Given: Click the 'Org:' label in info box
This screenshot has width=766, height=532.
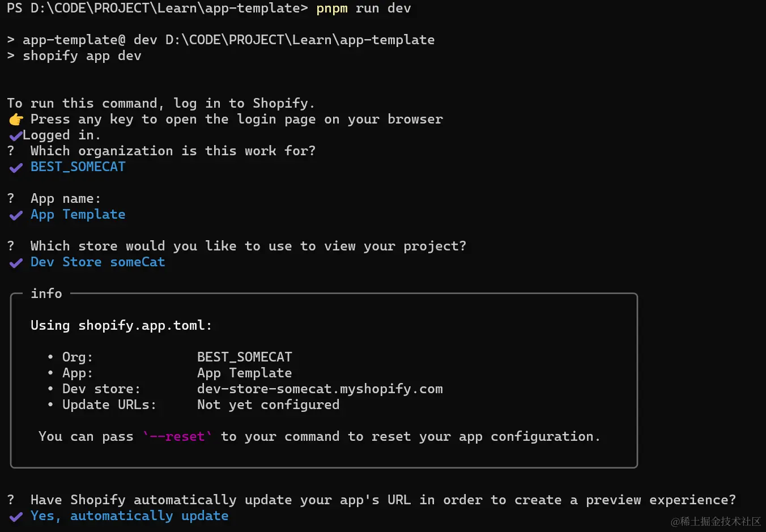Looking at the screenshot, I should tap(78, 357).
